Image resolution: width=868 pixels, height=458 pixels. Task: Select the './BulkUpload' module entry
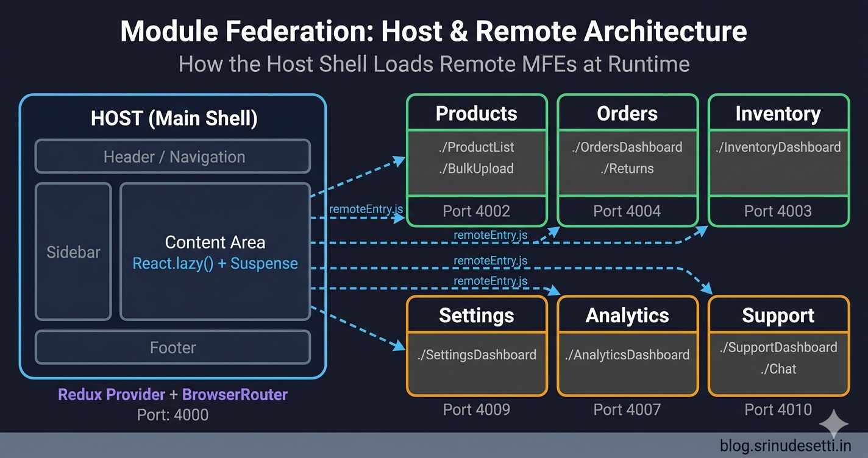coord(477,169)
